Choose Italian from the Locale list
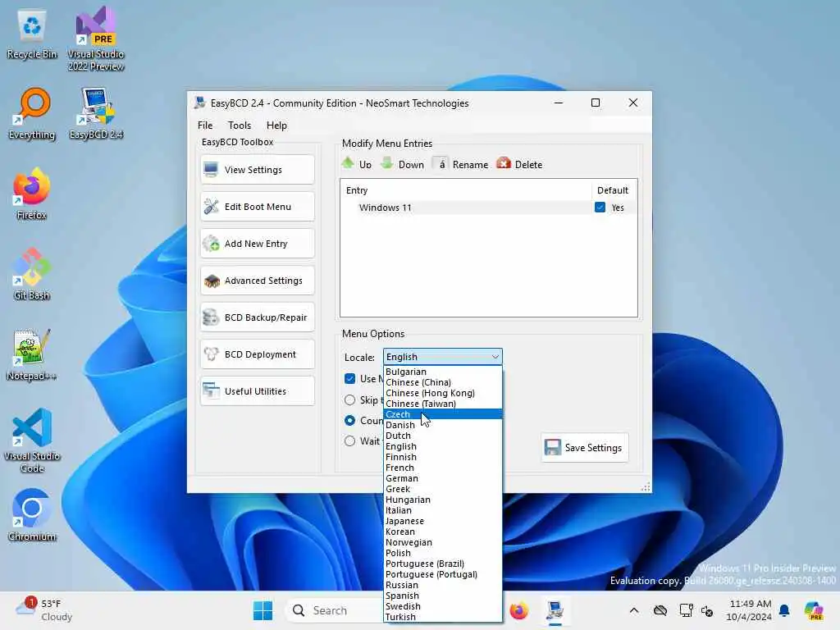 (442, 510)
